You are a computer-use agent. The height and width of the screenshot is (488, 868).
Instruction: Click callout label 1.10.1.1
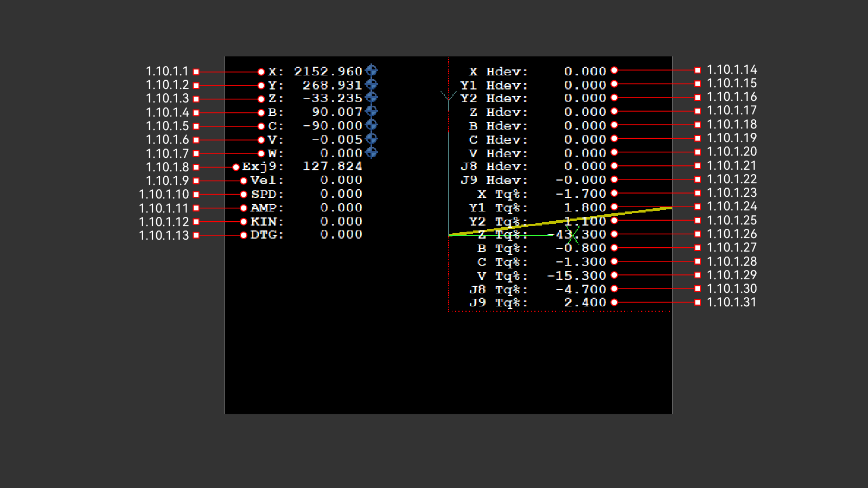click(167, 72)
